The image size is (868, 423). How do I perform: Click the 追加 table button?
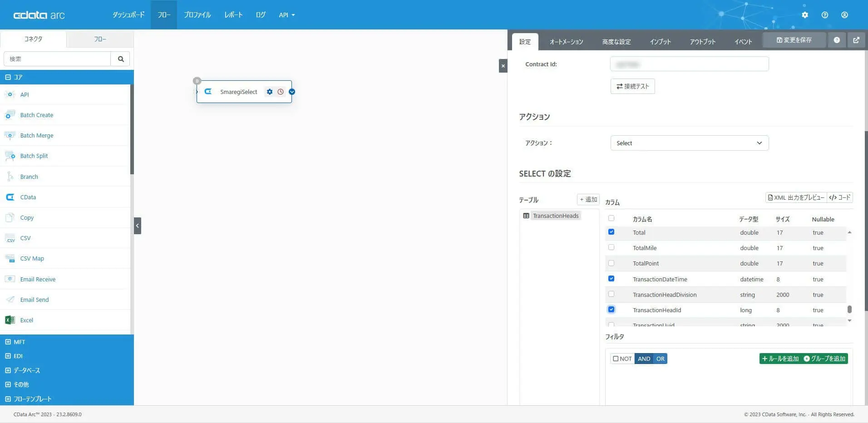(588, 199)
